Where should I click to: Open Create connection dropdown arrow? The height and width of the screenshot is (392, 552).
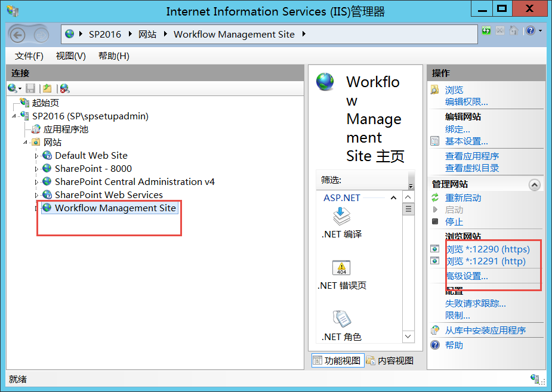click(x=20, y=89)
